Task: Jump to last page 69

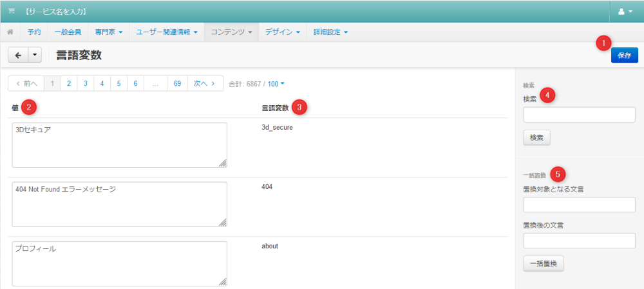Action: coord(178,84)
